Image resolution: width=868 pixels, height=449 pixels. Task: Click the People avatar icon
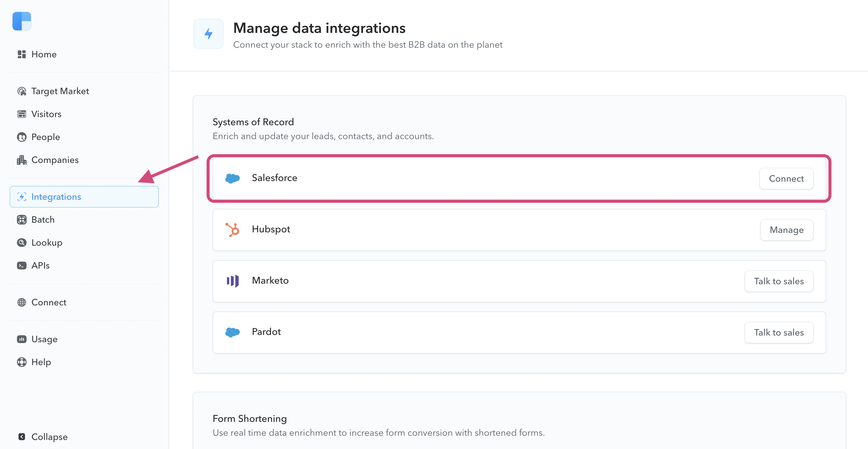(x=21, y=137)
